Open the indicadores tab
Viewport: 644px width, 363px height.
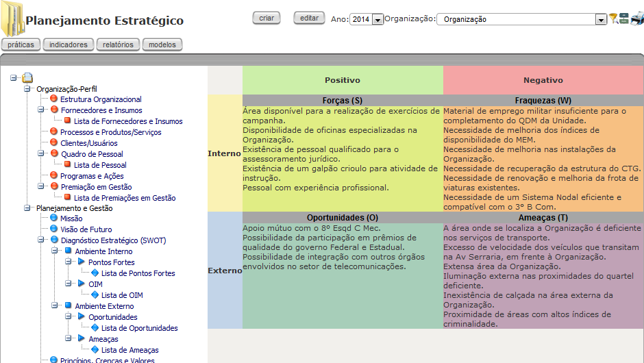click(x=69, y=45)
